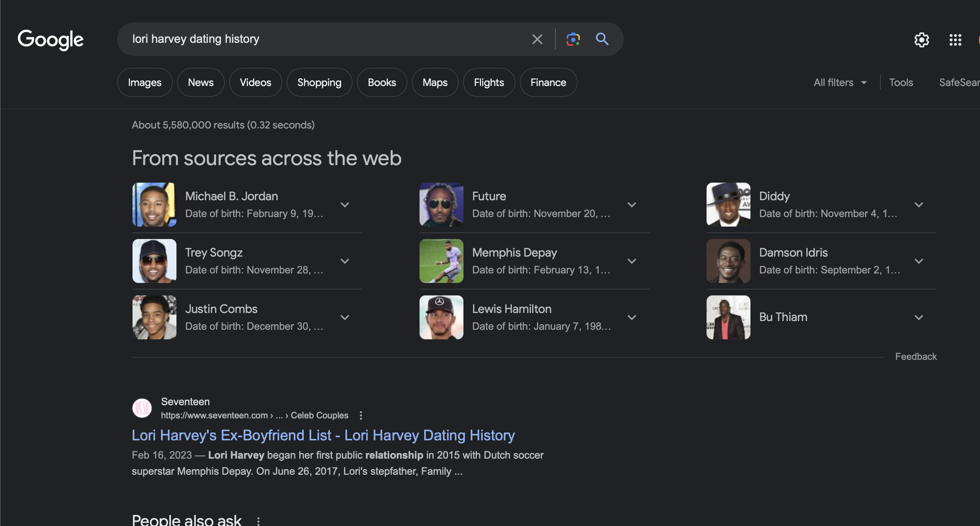
Task: Click Damson Idris's photo thumbnail
Action: click(x=728, y=261)
